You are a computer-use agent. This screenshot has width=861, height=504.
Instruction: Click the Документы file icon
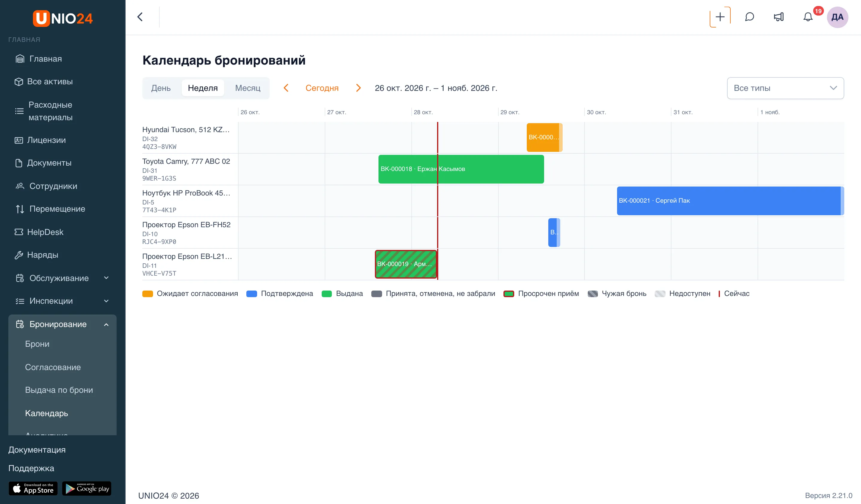[19, 163]
